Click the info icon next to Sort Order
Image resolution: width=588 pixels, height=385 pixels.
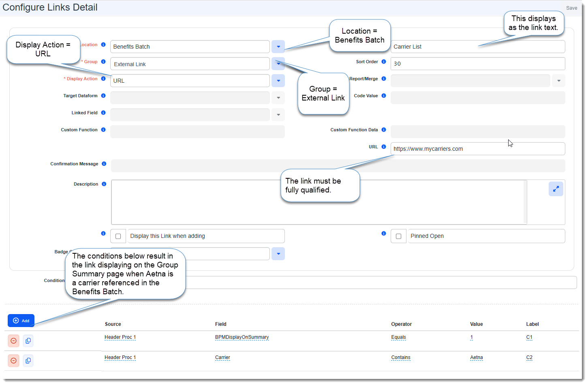[383, 62]
